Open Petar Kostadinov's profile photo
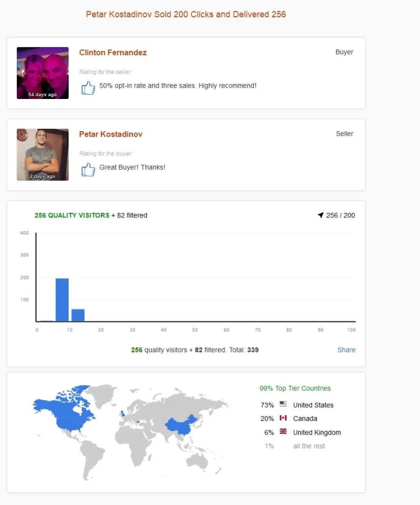 click(42, 154)
